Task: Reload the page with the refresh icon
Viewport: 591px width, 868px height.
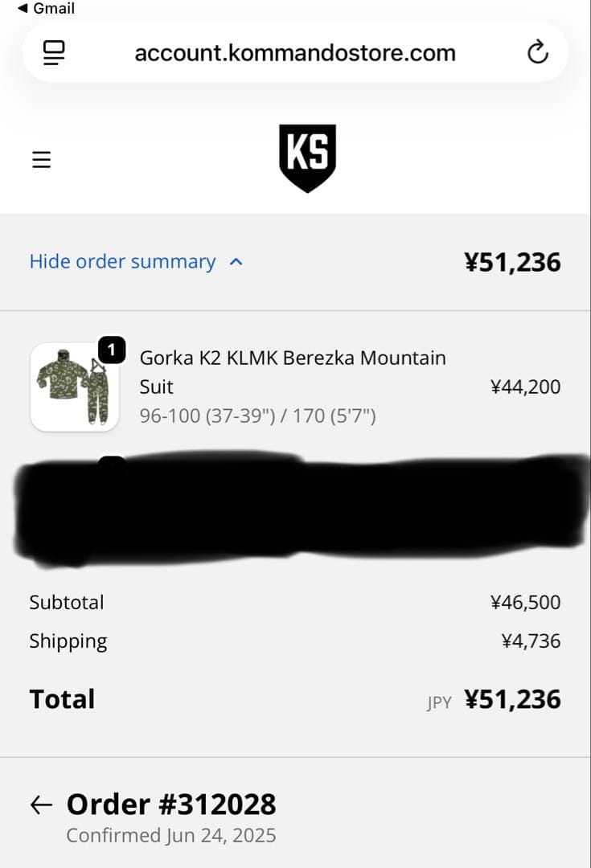Action: pyautogui.click(x=537, y=53)
